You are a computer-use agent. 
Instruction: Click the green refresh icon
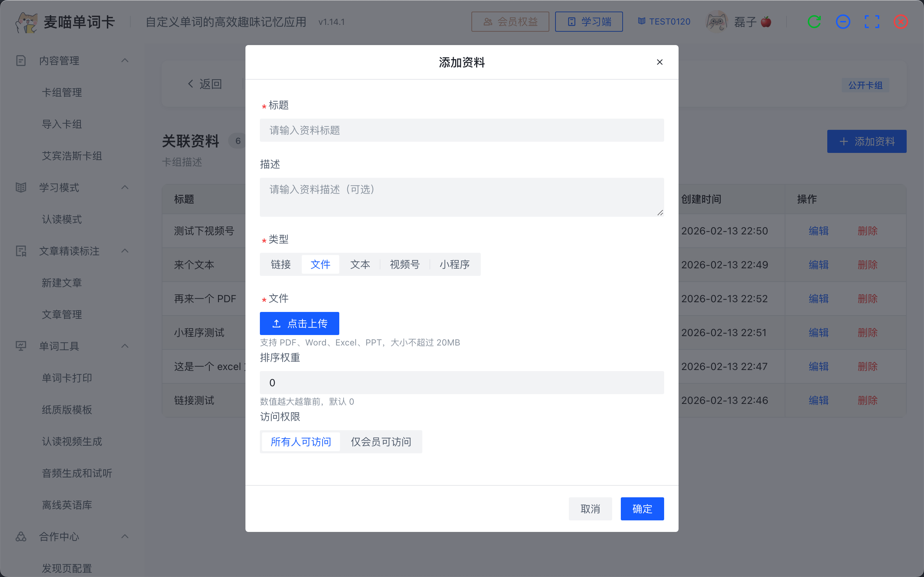click(815, 21)
